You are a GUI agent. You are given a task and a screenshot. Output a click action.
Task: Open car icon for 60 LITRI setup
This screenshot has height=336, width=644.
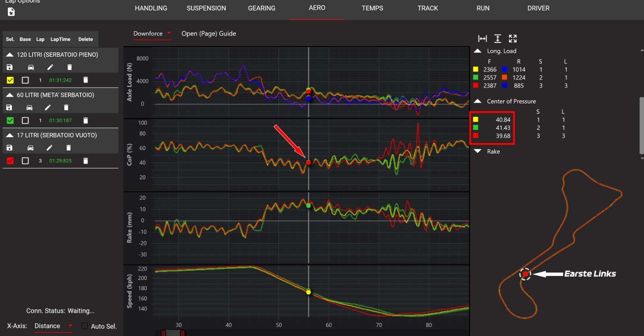click(29, 108)
